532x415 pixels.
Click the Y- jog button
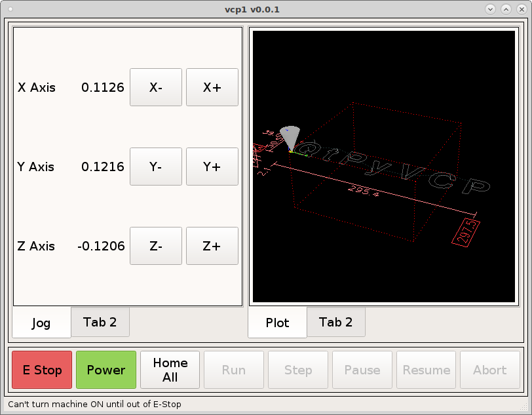coord(156,167)
